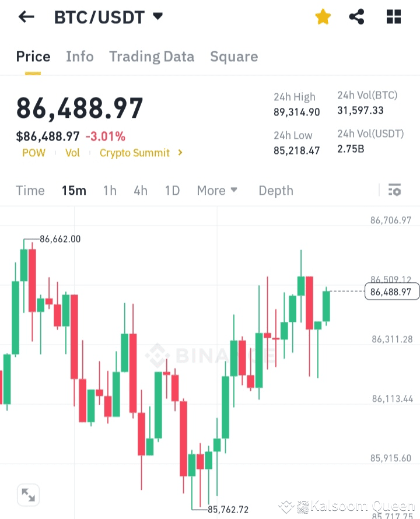Select the Time line chart view
420x519 pixels.
coord(30,191)
